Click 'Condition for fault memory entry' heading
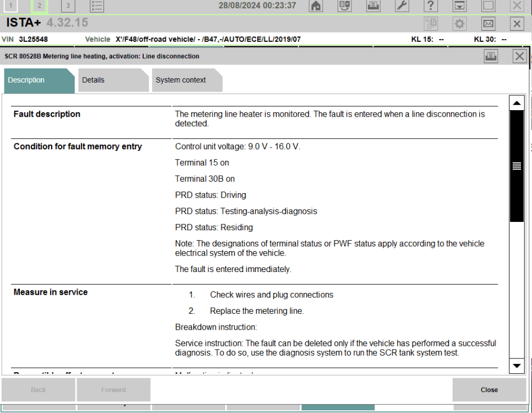This screenshot has height=413, width=532. tap(78, 146)
